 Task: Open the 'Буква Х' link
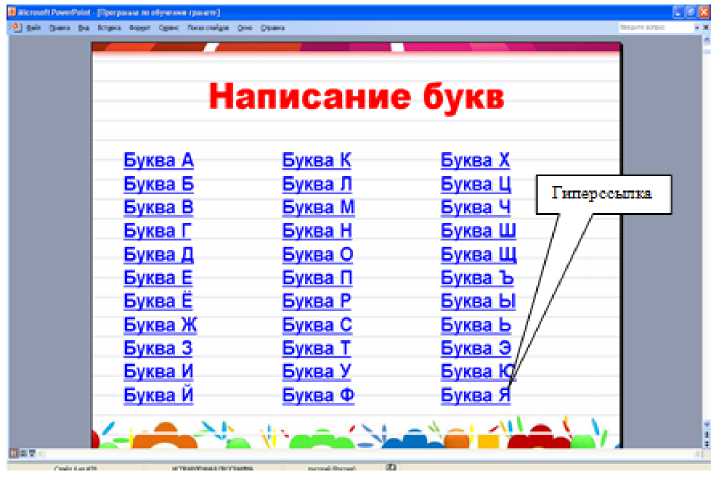476,160
